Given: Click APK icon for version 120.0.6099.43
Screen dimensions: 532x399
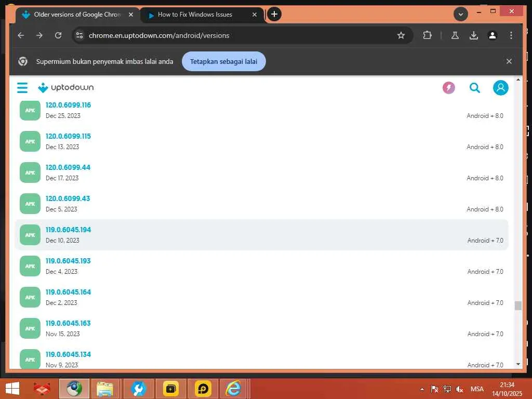Looking at the screenshot, I should click(x=30, y=204).
